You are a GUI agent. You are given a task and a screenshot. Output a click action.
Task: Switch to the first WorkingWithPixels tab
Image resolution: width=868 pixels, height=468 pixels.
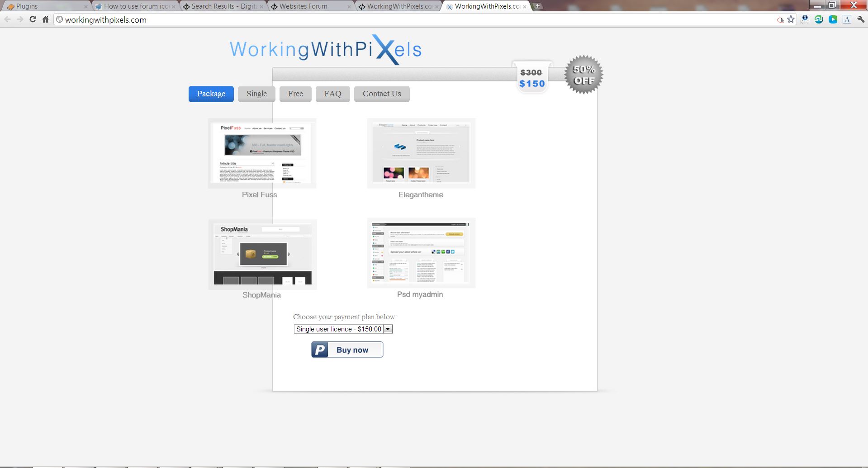coord(398,6)
